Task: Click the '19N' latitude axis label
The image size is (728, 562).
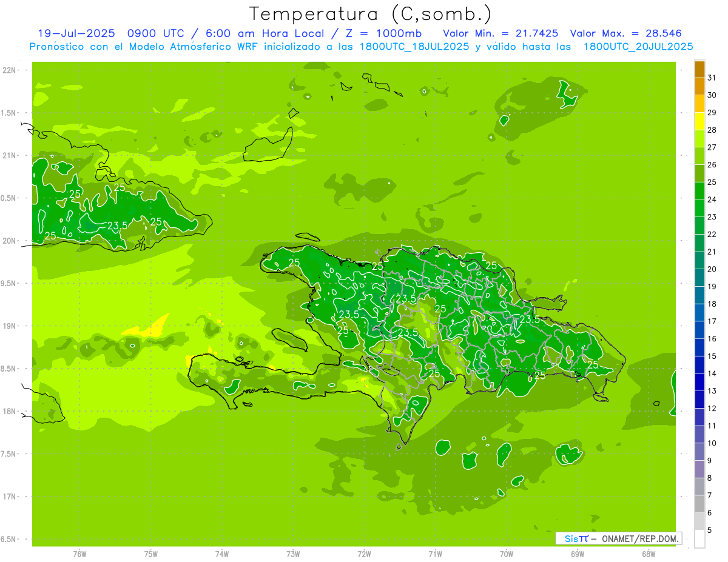Action: pos(10,326)
